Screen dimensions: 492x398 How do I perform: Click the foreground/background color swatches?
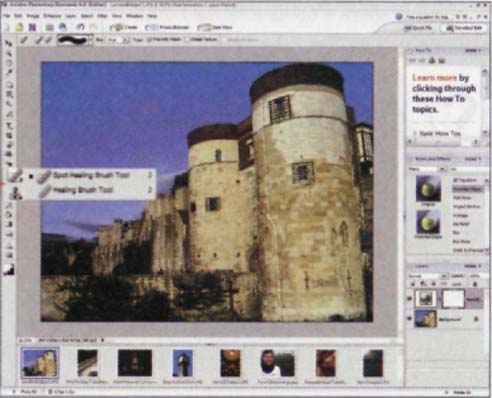[9, 270]
